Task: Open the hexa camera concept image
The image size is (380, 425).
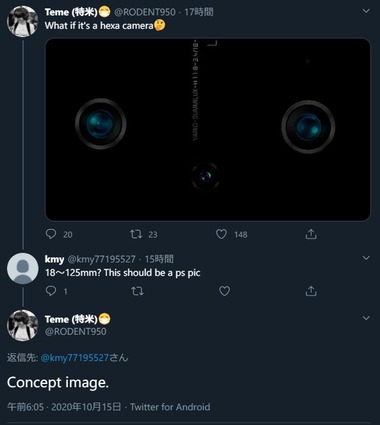Action: pyautogui.click(x=208, y=129)
